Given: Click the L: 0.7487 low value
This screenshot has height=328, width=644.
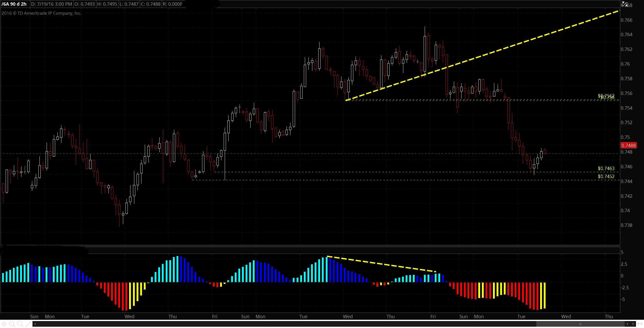Looking at the screenshot, I should [x=129, y=4].
